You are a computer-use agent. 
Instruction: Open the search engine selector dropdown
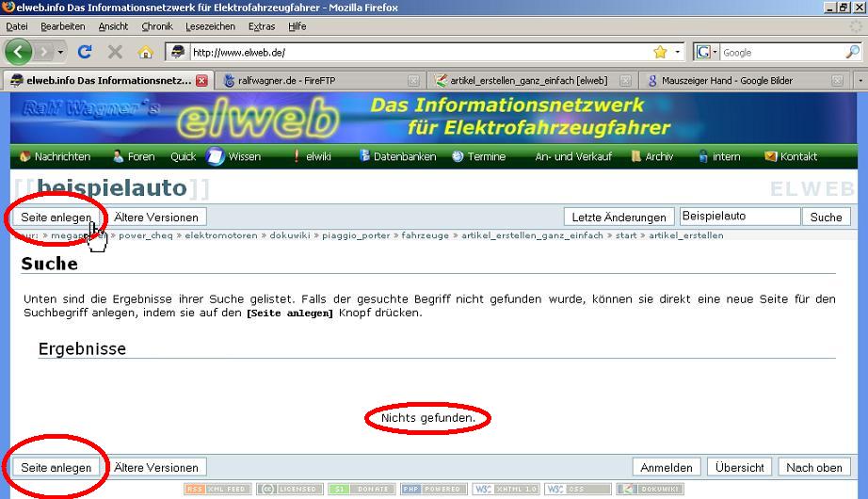pos(707,53)
